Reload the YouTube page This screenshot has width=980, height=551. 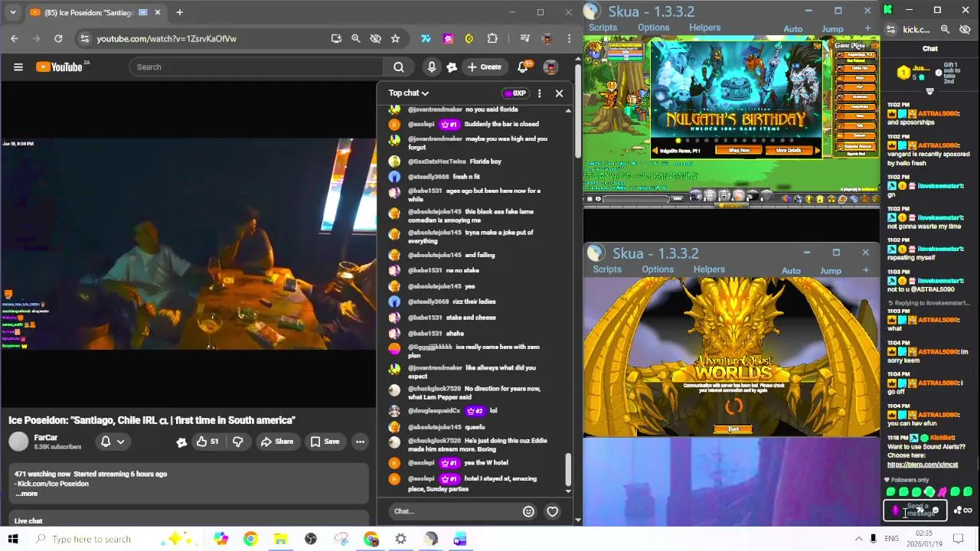58,38
